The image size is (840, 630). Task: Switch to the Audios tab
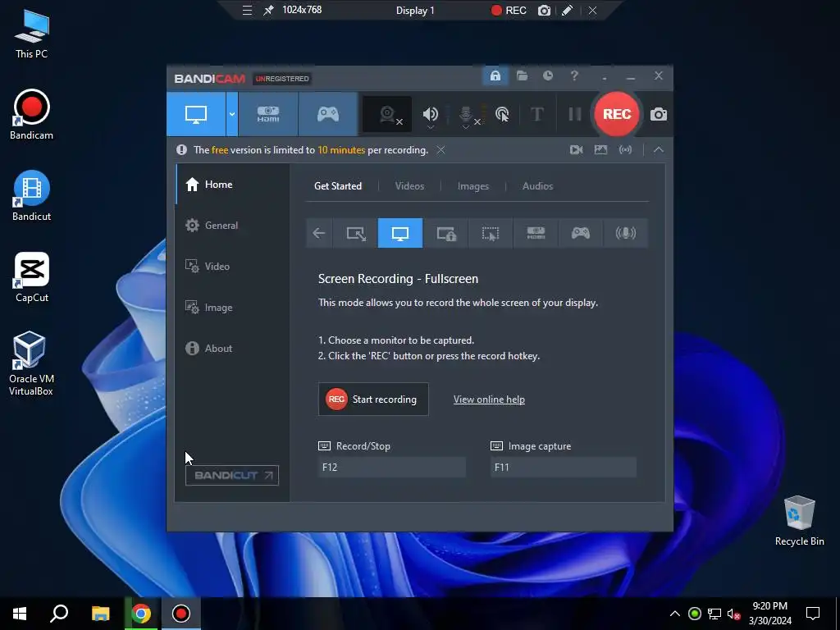pos(537,186)
